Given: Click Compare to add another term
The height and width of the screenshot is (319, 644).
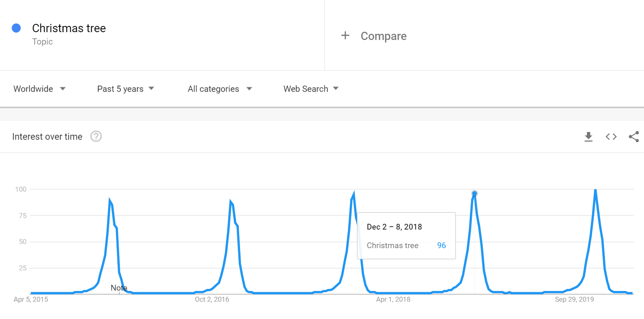Looking at the screenshot, I should point(383,36).
